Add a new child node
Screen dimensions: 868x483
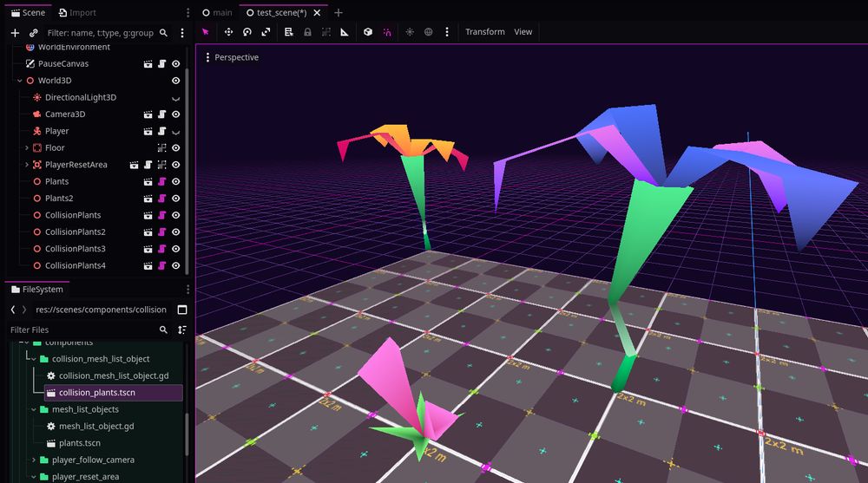pos(15,33)
